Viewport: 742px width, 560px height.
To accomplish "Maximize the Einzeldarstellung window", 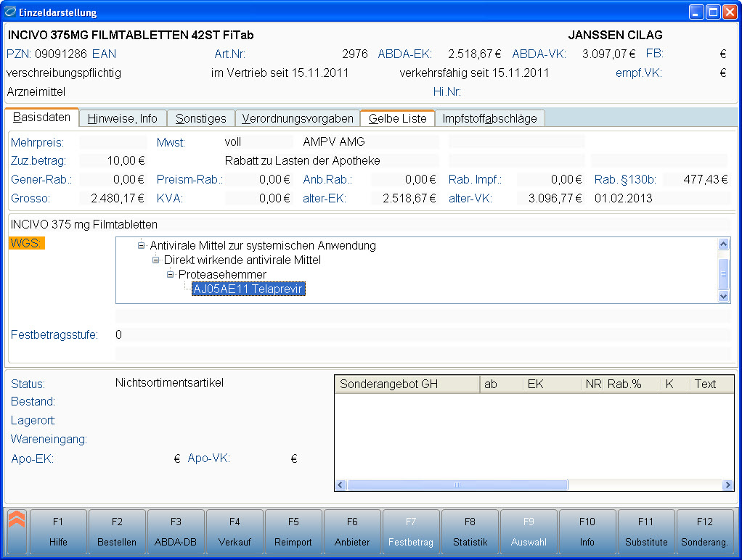I will pos(713,12).
